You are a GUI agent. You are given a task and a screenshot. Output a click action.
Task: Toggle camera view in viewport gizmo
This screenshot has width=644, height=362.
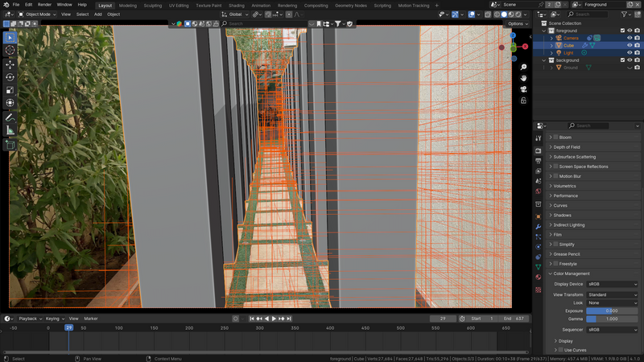tap(523, 88)
